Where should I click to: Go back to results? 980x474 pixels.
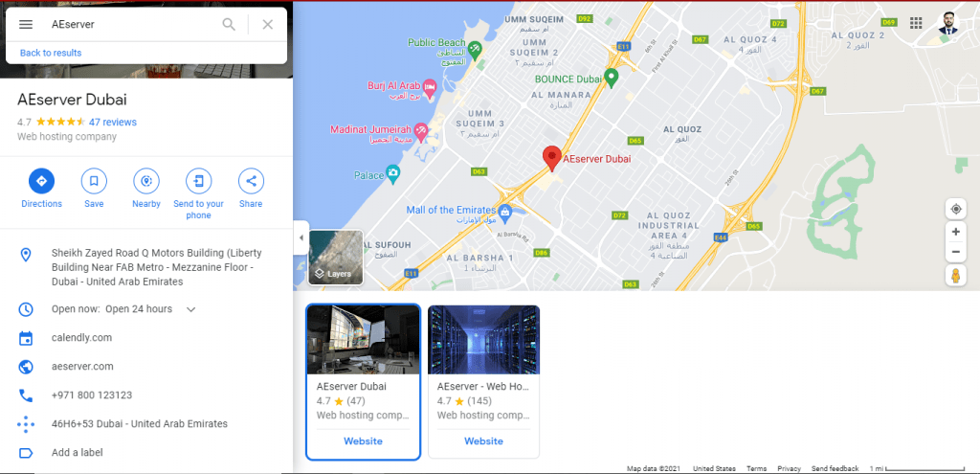tap(51, 53)
